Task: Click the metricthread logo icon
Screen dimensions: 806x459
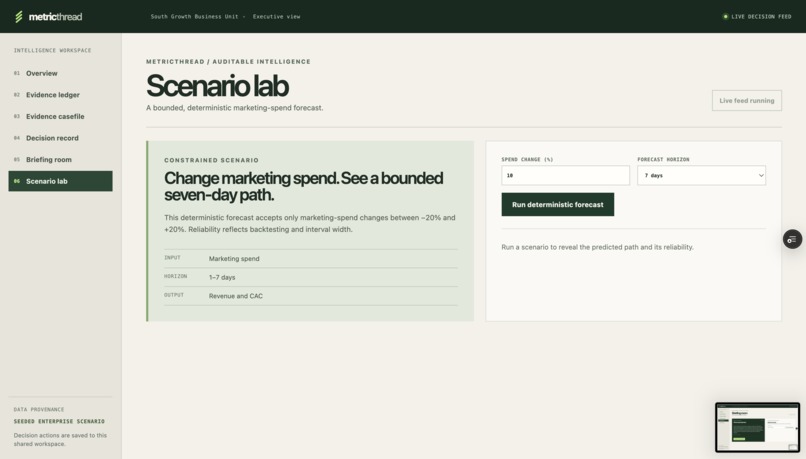Action: [19, 16]
